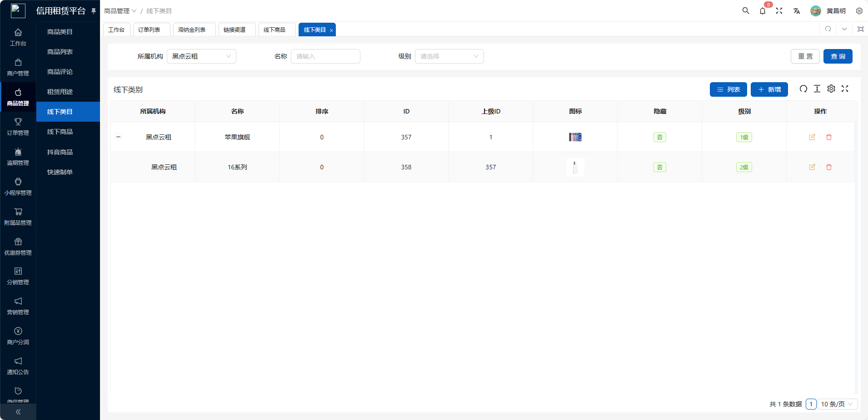The width and height of the screenshot is (868, 420).
Task: Open the language translation icon
Action: click(796, 11)
